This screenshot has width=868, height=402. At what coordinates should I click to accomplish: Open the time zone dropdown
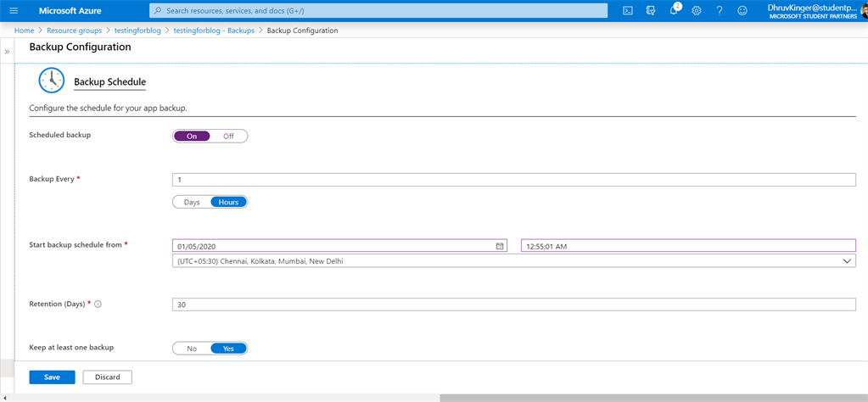513,261
